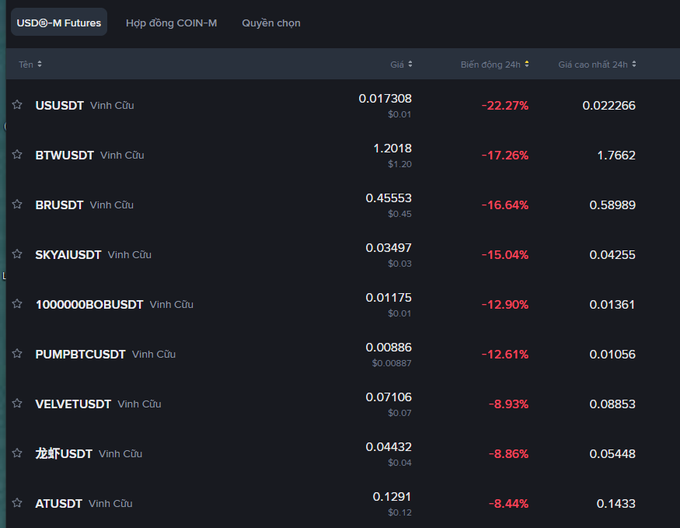Sort by Giá column arrows
The height and width of the screenshot is (528, 680).
(x=410, y=64)
